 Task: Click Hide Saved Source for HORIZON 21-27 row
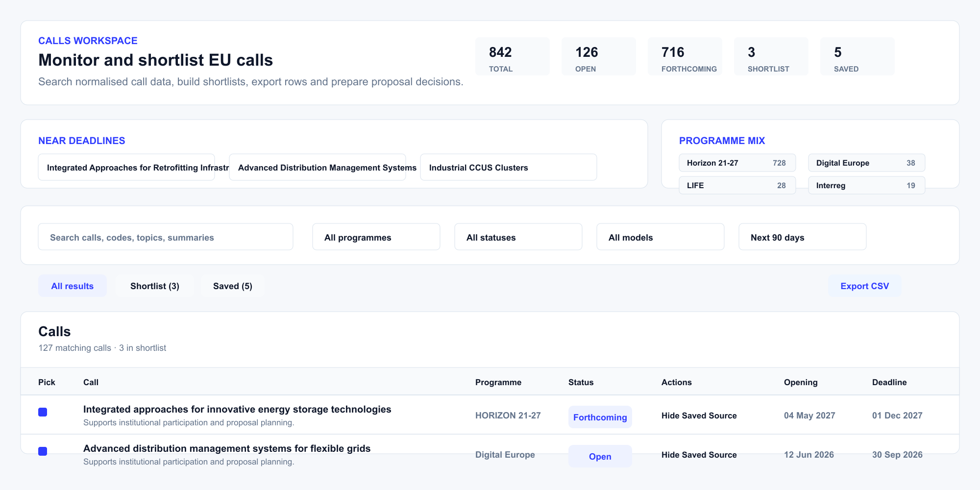click(x=699, y=416)
